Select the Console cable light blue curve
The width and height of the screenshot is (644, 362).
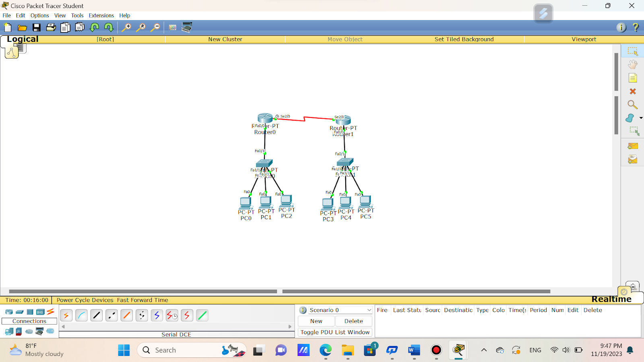click(x=81, y=315)
